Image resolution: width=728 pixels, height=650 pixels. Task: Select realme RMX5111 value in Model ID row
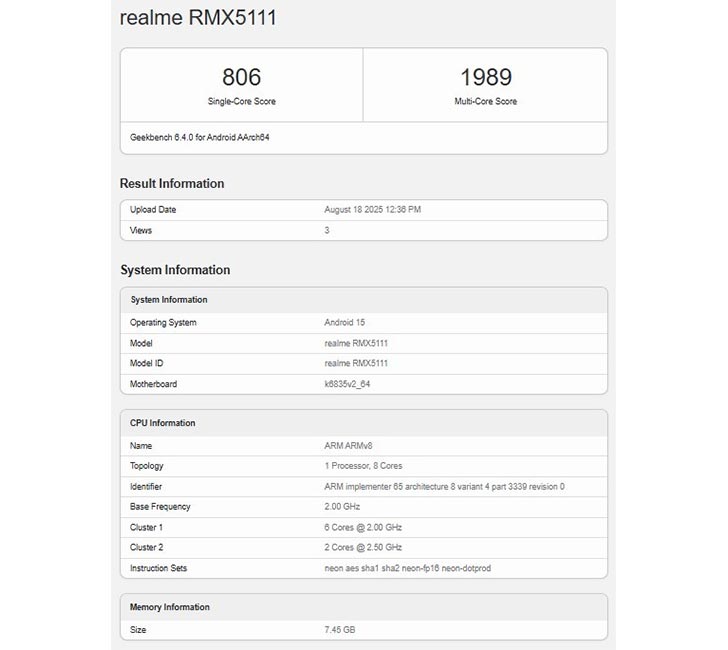point(356,363)
